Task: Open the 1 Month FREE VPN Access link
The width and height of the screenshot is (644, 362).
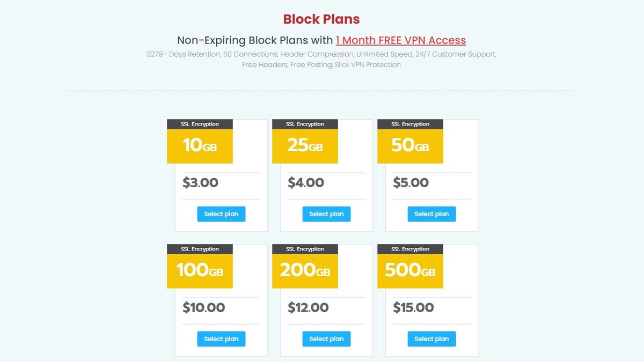Action: pos(400,40)
